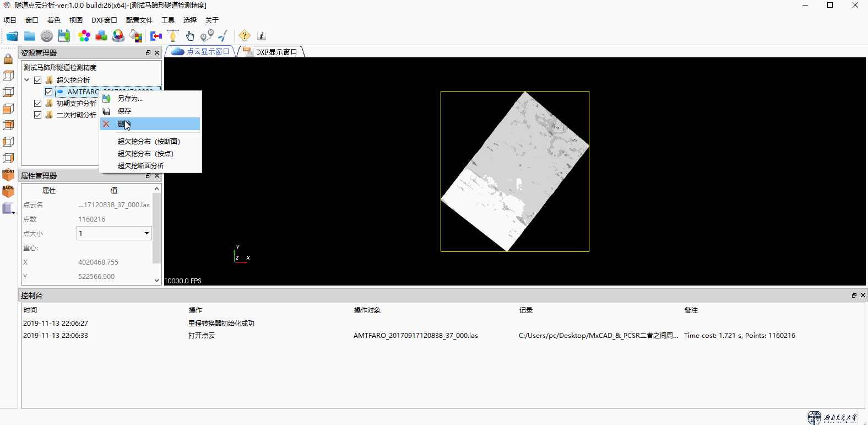The image size is (868, 425).
Task: Activate the hand pointer tool icon
Action: (x=190, y=36)
